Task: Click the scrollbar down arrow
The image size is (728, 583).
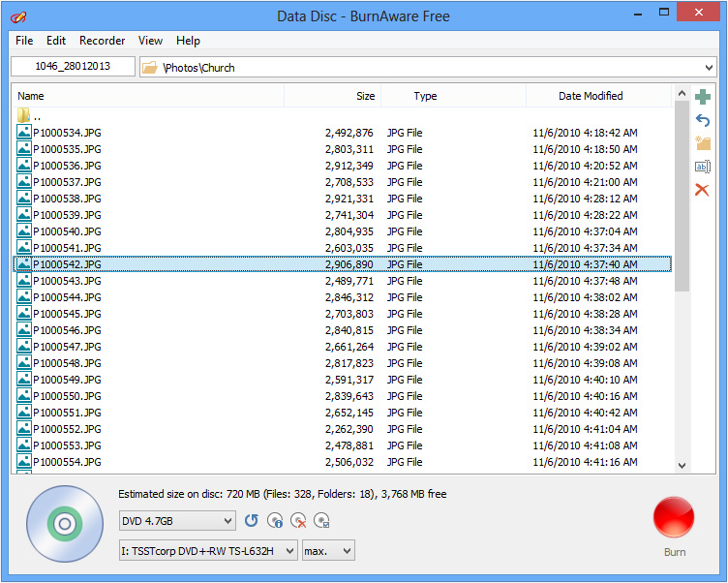Action: (682, 465)
